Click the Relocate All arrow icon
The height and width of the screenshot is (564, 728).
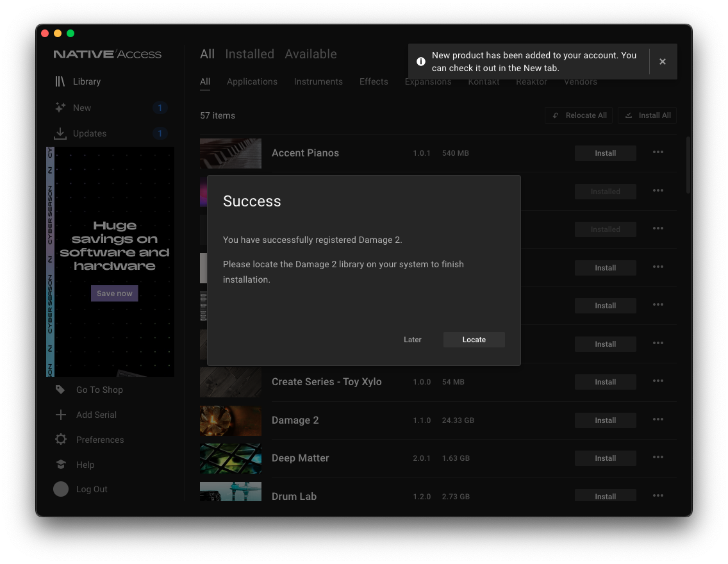[555, 115]
